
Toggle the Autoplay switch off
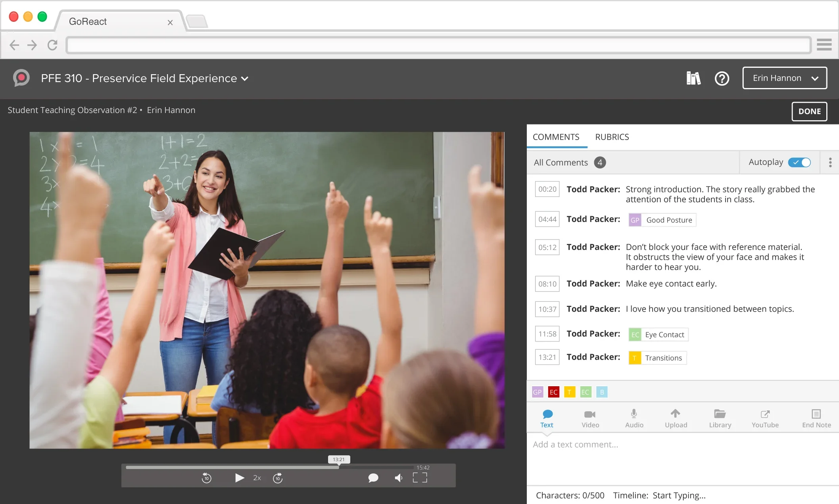point(799,162)
